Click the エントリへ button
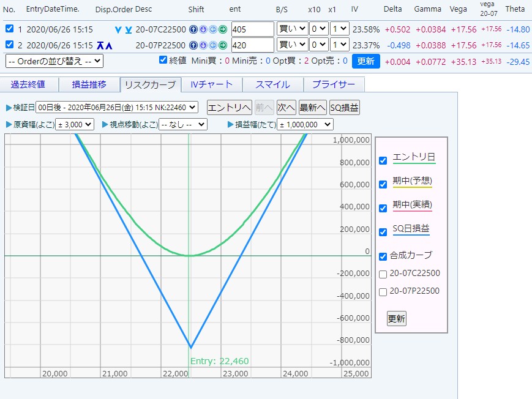Screen dimensions: 532x399 [230, 108]
